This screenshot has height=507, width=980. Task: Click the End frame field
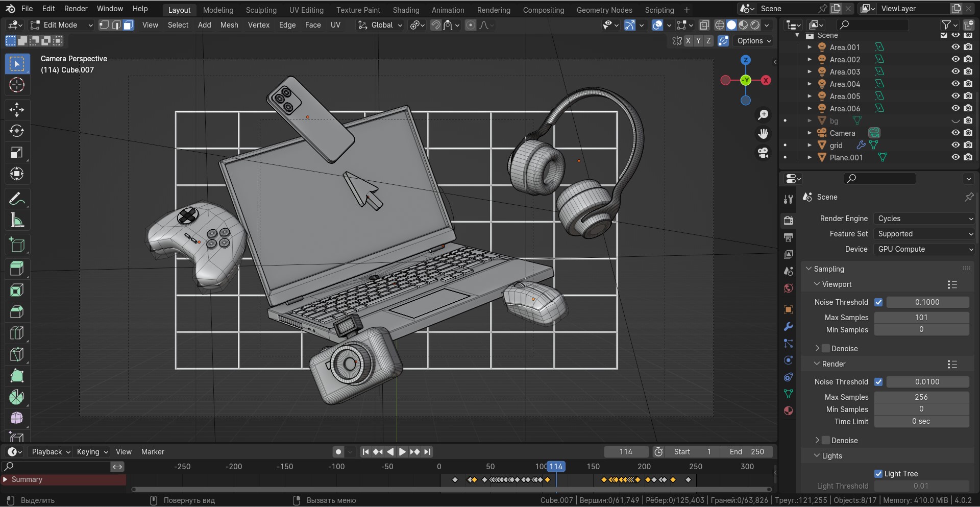(747, 452)
